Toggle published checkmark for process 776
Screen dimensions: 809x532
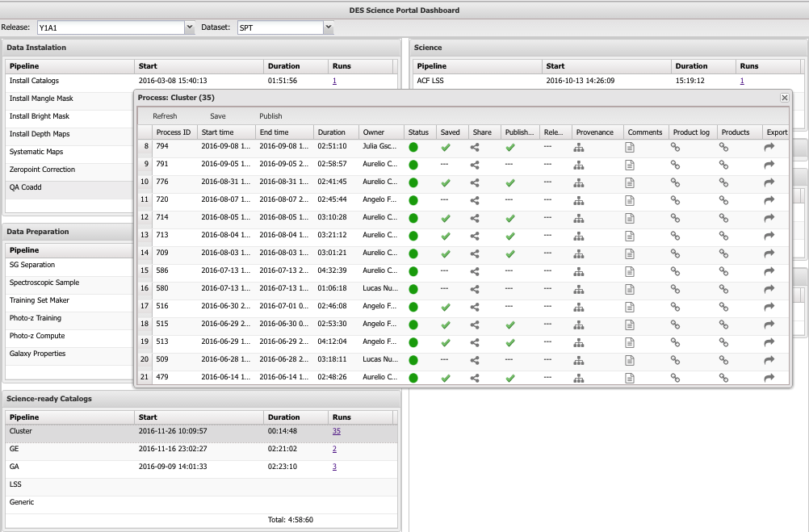tap(510, 182)
